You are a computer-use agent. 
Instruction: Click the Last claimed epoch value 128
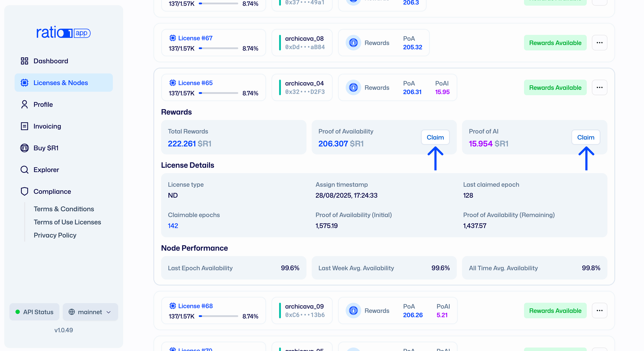click(x=468, y=195)
